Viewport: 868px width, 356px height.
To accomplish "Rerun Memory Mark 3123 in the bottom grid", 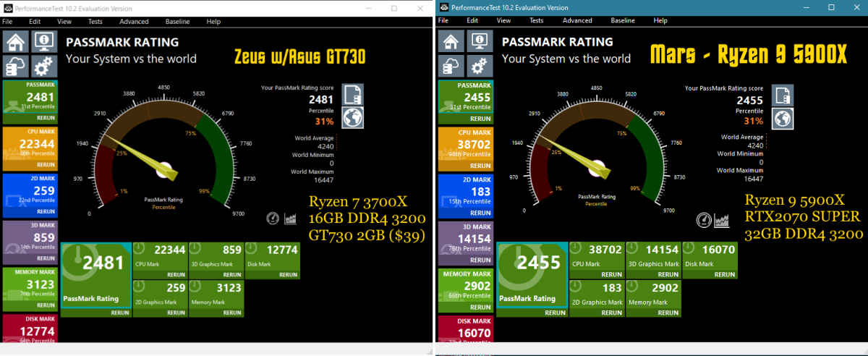I will 232,313.
